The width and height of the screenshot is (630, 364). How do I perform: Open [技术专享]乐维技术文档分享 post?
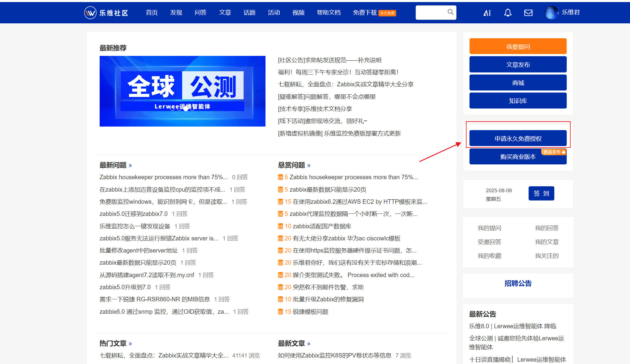point(315,109)
